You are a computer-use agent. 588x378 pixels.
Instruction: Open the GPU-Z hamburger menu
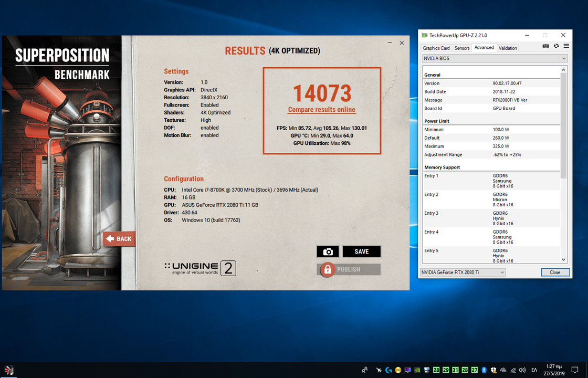[566, 46]
